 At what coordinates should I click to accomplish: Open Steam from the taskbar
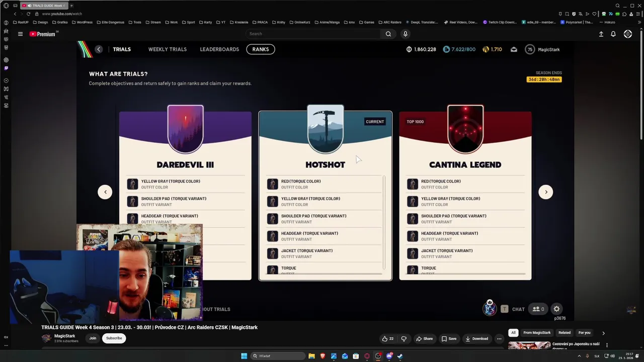coord(400,356)
